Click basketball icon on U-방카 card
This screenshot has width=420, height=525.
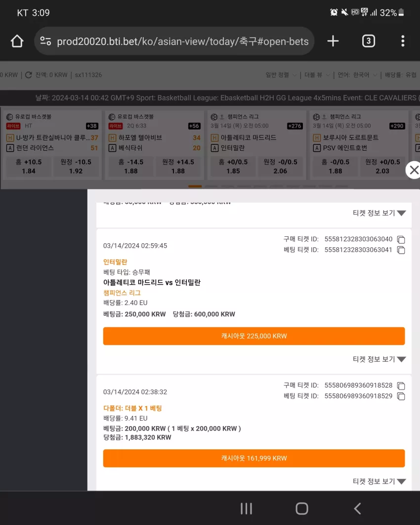tap(10, 117)
